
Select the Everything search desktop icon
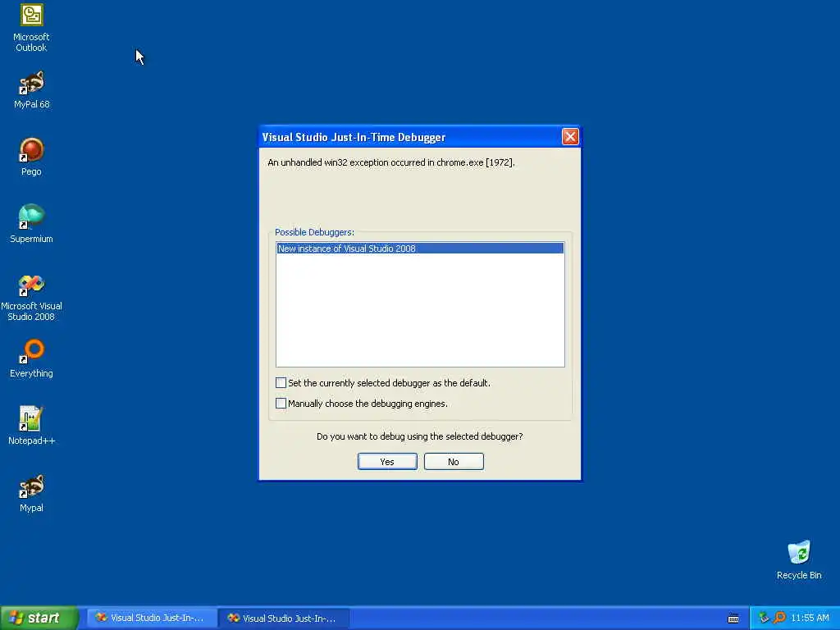click(31, 358)
